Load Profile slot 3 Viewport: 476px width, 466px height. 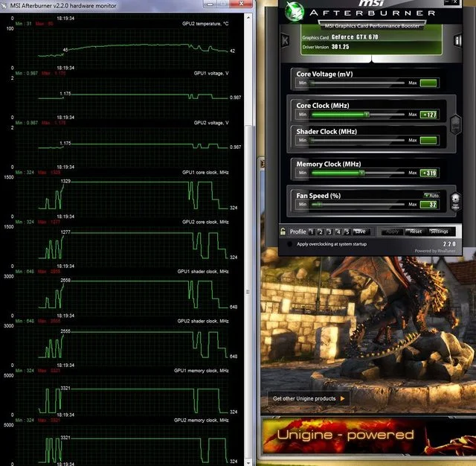point(329,232)
